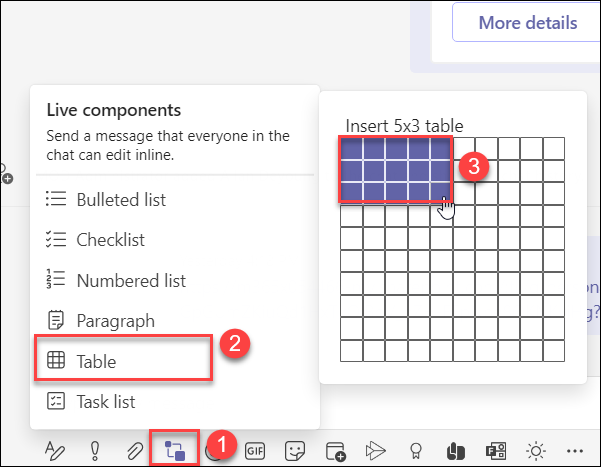Image resolution: width=601 pixels, height=467 pixels.
Task: Open the GIF picker
Action: click(x=254, y=450)
